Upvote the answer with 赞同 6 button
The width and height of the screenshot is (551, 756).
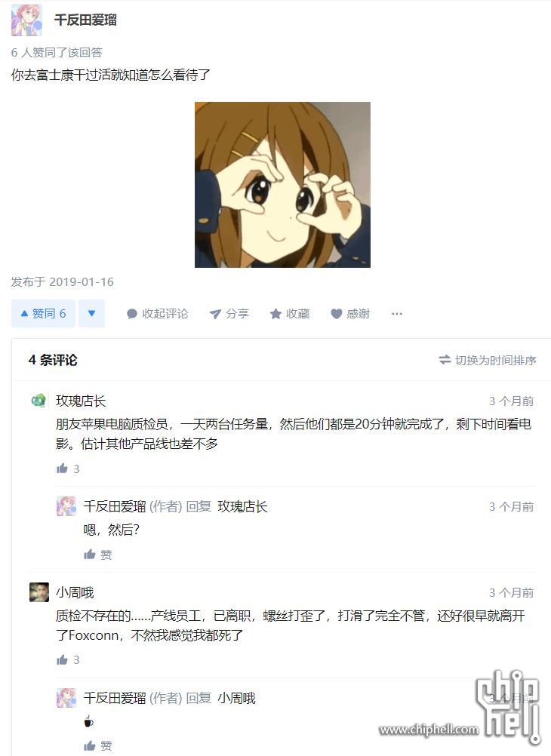43,314
